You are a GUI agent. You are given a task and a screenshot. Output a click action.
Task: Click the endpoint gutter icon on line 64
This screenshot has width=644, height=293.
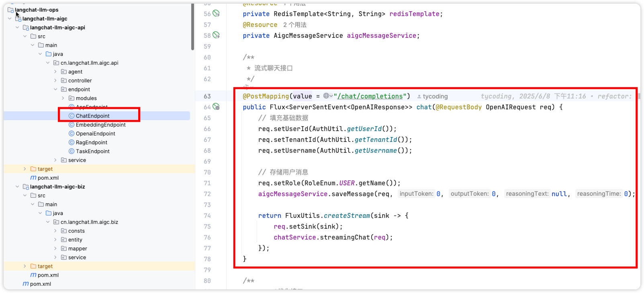(216, 107)
